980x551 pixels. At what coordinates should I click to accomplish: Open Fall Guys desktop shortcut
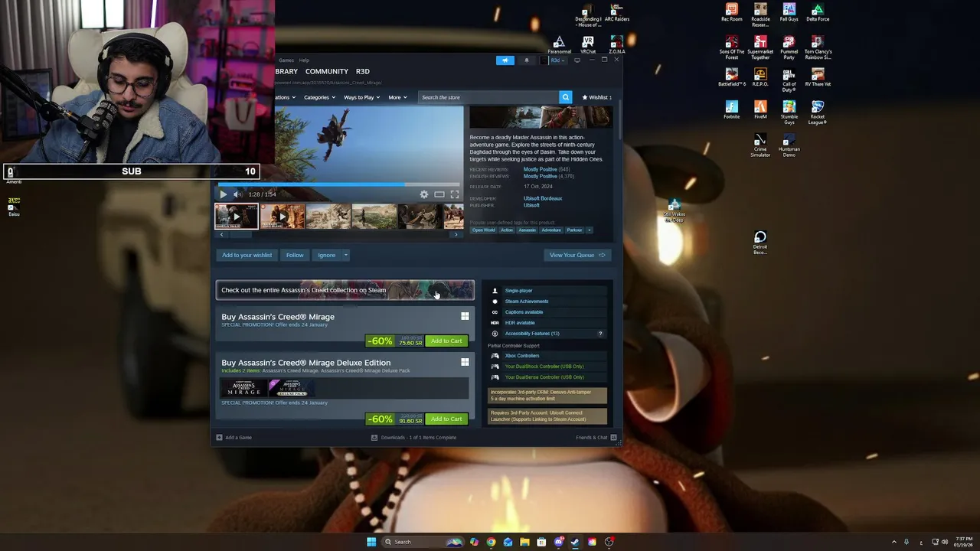tap(789, 13)
